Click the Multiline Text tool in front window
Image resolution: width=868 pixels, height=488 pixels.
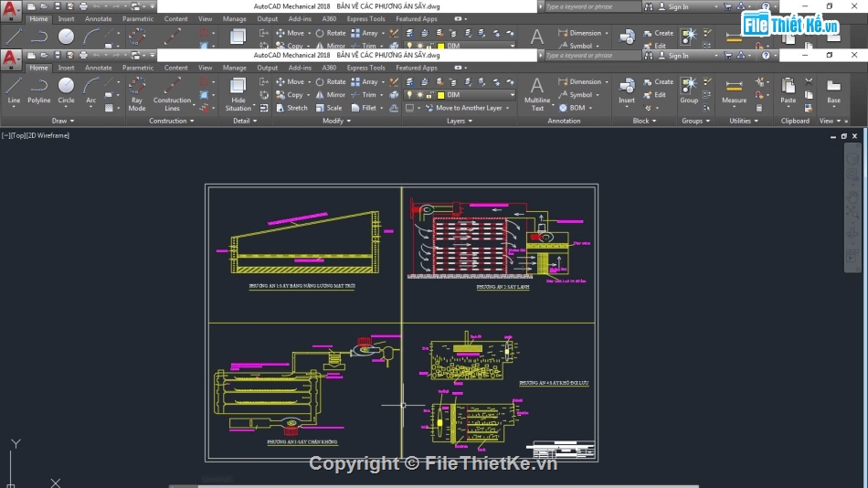coord(537,94)
